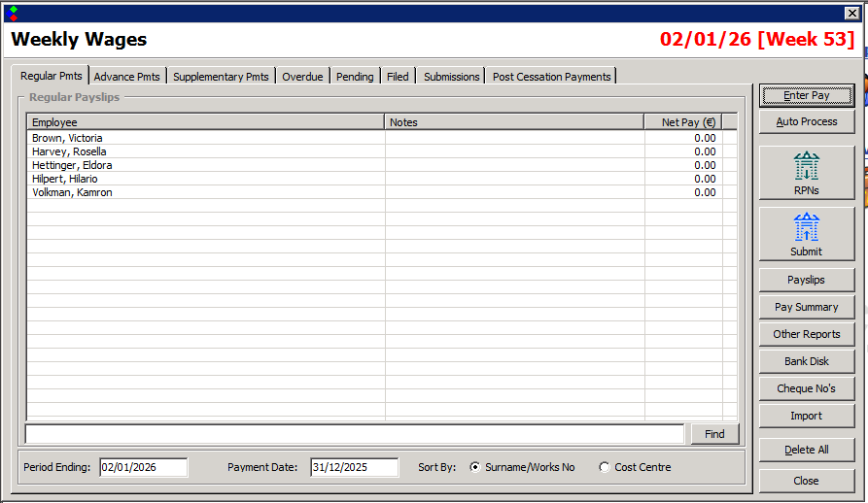The image size is (868, 503).
Task: Click the Payment Date field
Action: [354, 467]
